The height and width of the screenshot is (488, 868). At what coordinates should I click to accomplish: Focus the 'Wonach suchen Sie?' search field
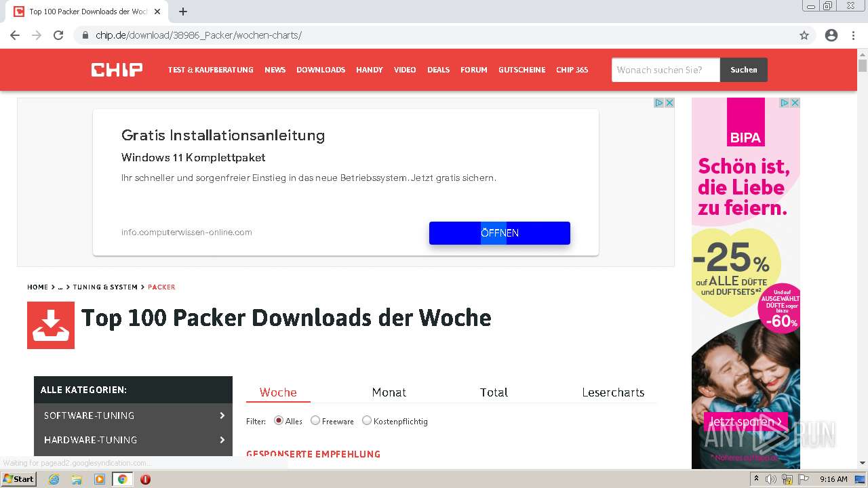pos(665,70)
